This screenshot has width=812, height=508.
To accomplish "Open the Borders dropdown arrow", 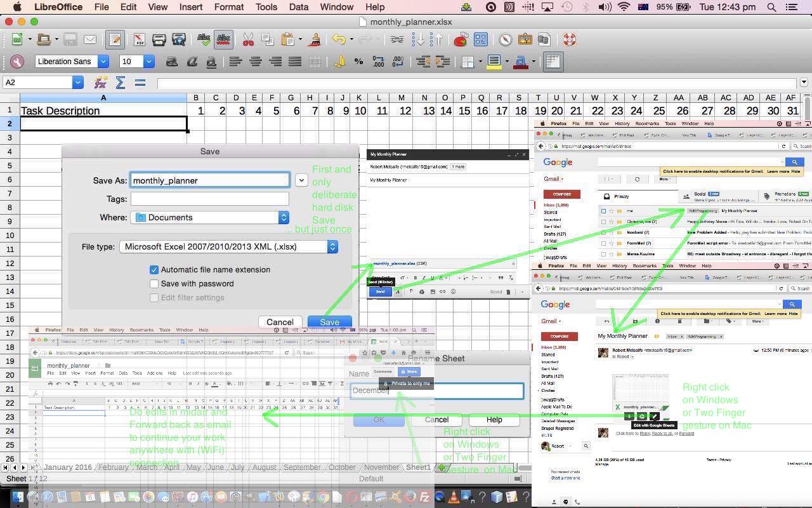I will 480,62.
